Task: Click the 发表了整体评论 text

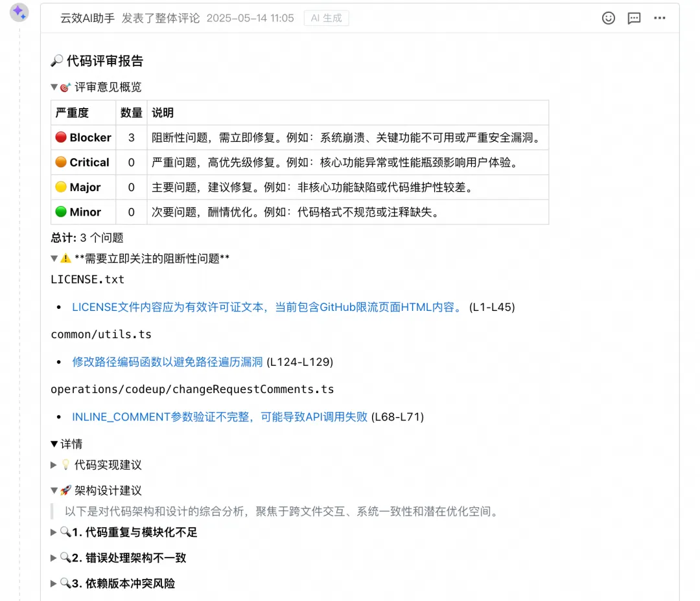Action: tap(161, 18)
